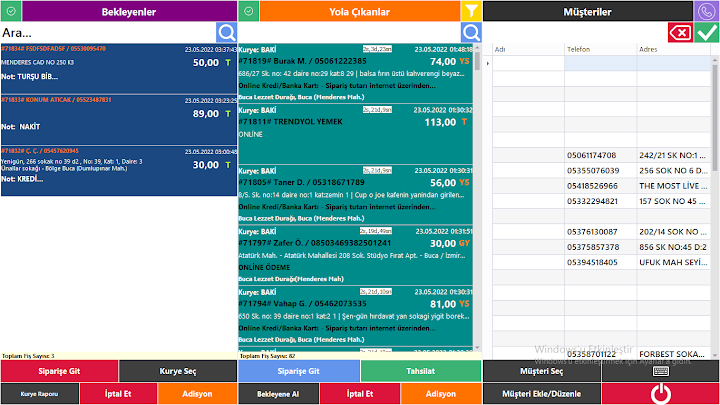This screenshot has height=405, width=720.
Task: Click the Telefon column header
Action: point(601,49)
